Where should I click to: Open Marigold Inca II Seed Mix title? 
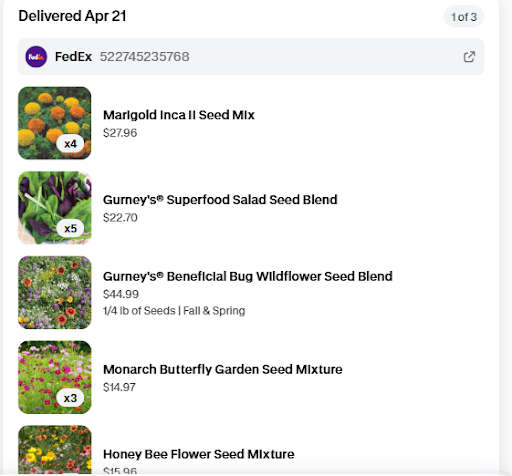click(x=179, y=115)
